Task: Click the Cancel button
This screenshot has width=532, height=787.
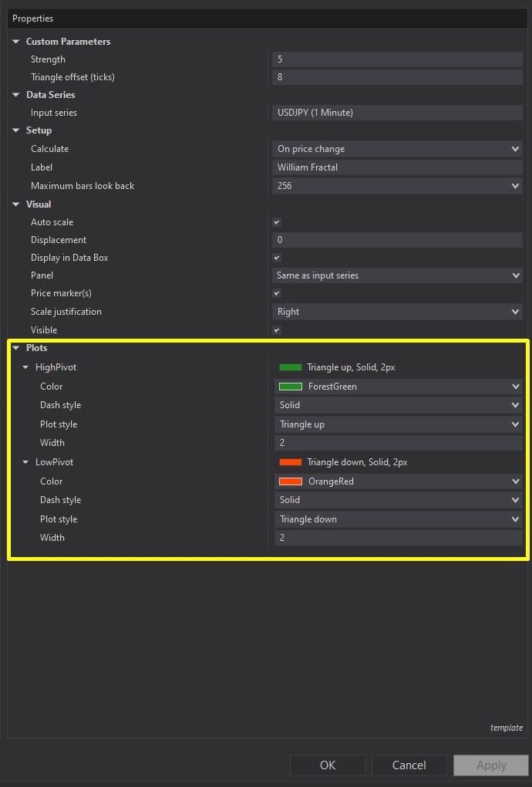Action: (x=409, y=765)
